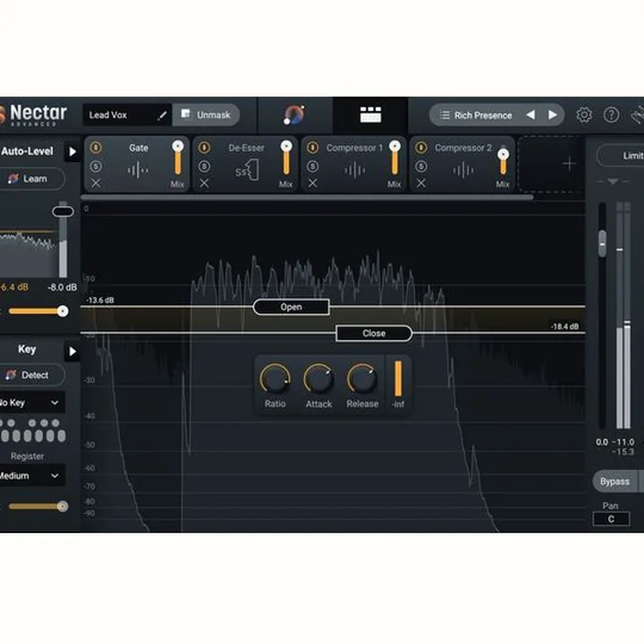Select the Compressor 2 waveform icon
Image resolution: width=644 pixels, height=644 pixels.
(463, 170)
